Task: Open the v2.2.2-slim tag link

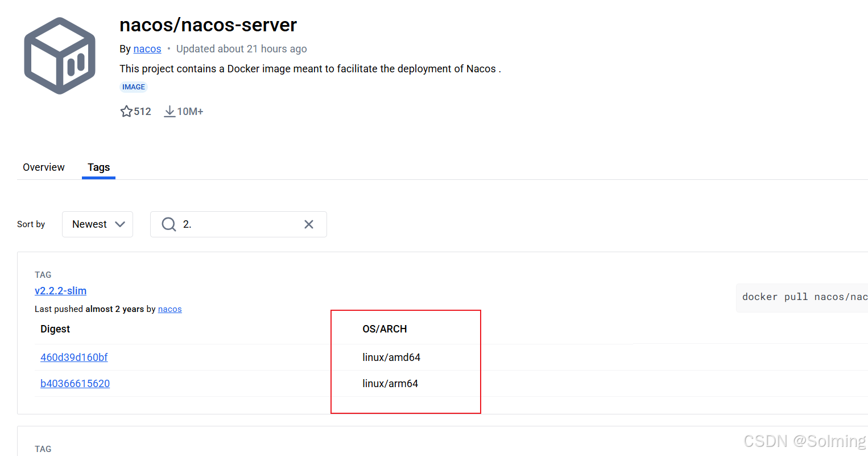Action: [x=60, y=290]
